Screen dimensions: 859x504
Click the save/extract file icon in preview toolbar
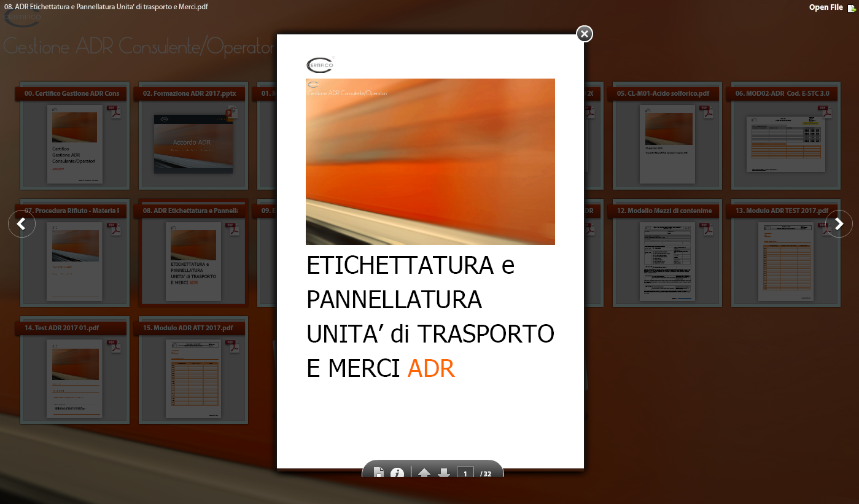379,473
